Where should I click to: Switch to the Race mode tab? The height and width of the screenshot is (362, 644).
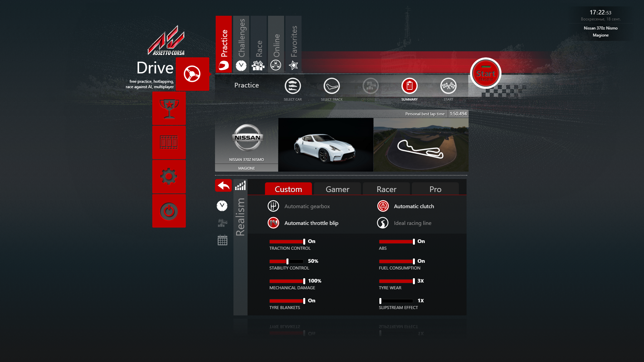click(259, 44)
